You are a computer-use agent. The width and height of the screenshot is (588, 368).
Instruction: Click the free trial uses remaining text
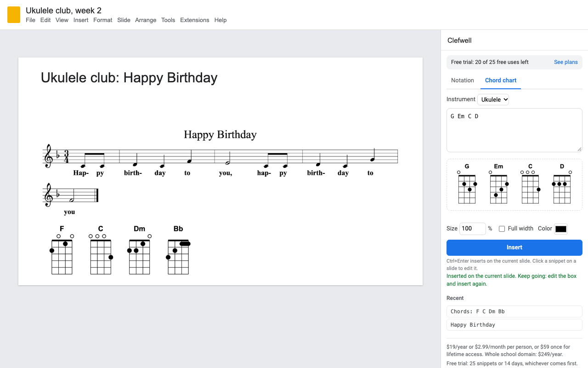(x=490, y=62)
